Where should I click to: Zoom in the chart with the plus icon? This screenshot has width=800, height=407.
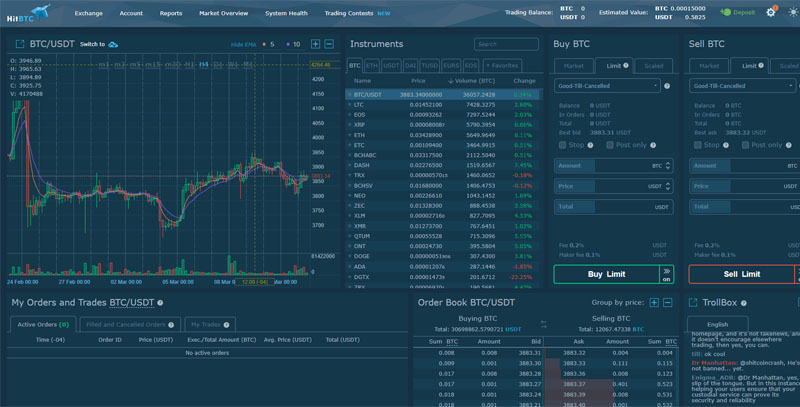click(315, 44)
